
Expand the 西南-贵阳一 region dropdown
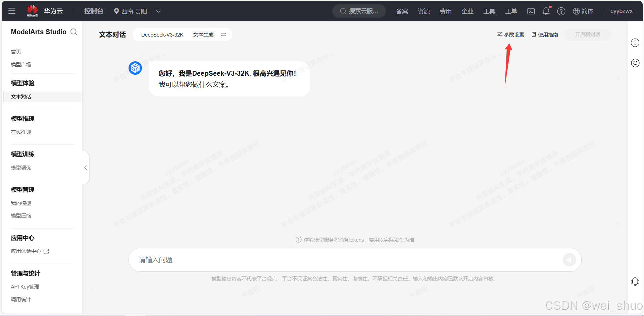137,11
